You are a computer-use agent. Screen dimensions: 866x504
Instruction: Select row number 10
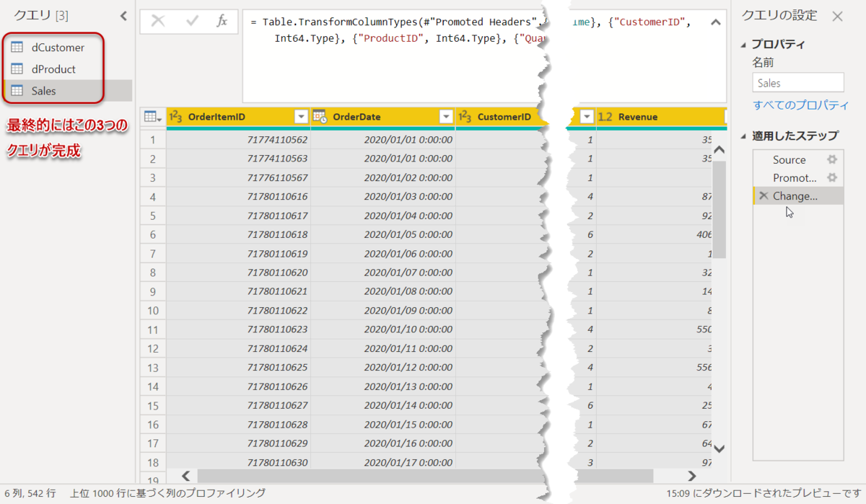(x=152, y=311)
